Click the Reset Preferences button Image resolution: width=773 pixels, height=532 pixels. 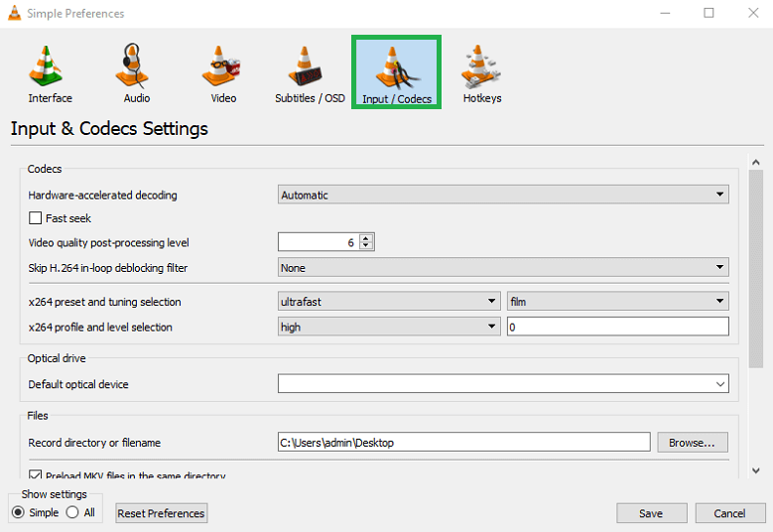pos(161,513)
